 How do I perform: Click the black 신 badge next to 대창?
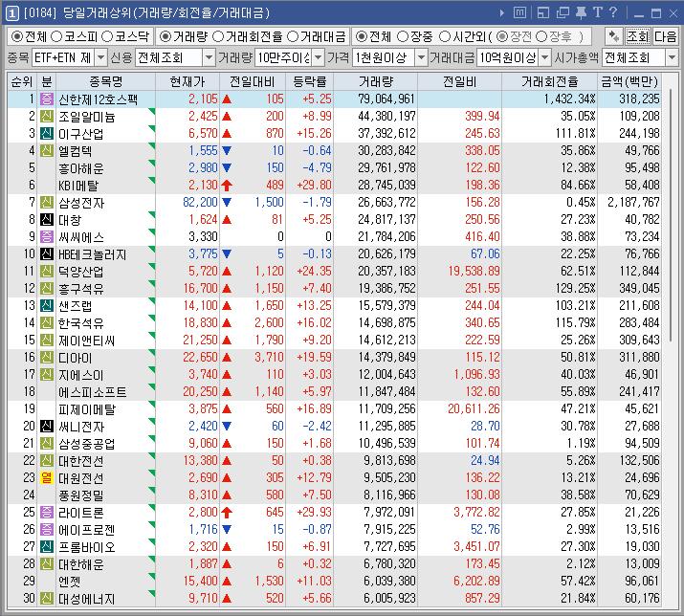tap(47, 219)
